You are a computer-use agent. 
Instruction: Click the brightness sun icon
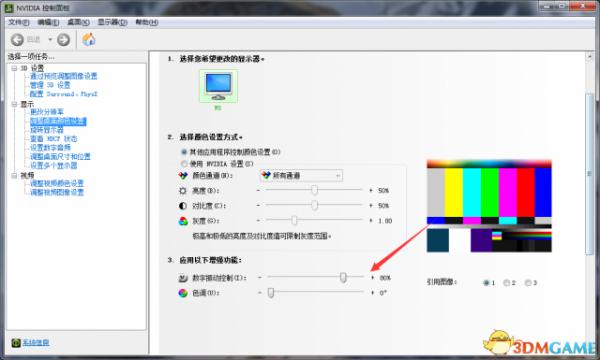[183, 191]
